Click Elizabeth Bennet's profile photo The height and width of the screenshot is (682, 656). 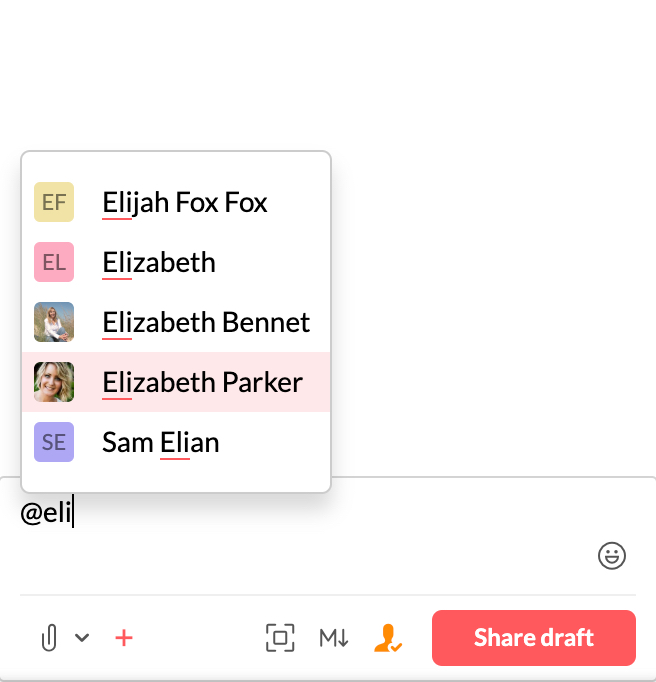[x=54, y=322]
